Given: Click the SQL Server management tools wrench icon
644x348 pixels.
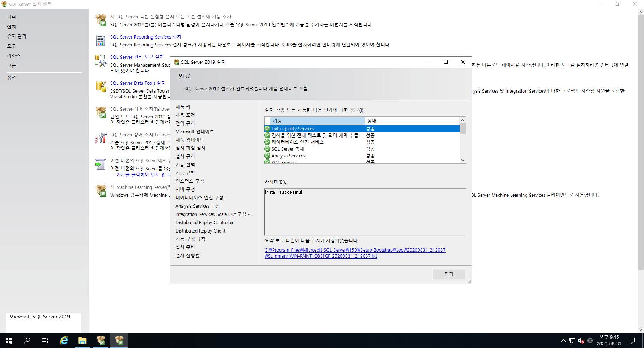Looking at the screenshot, I should (101, 61).
